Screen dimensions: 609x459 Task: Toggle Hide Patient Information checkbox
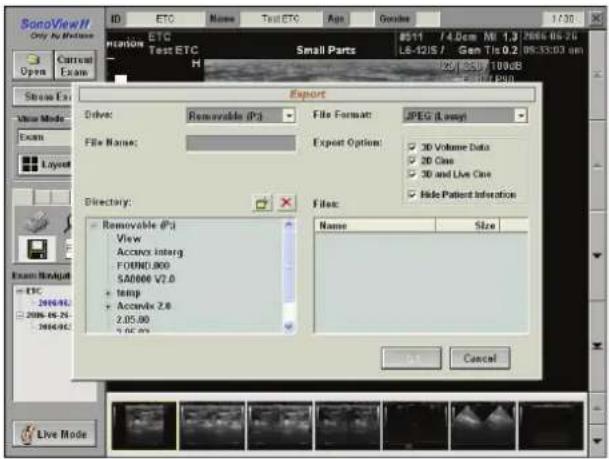pos(412,194)
